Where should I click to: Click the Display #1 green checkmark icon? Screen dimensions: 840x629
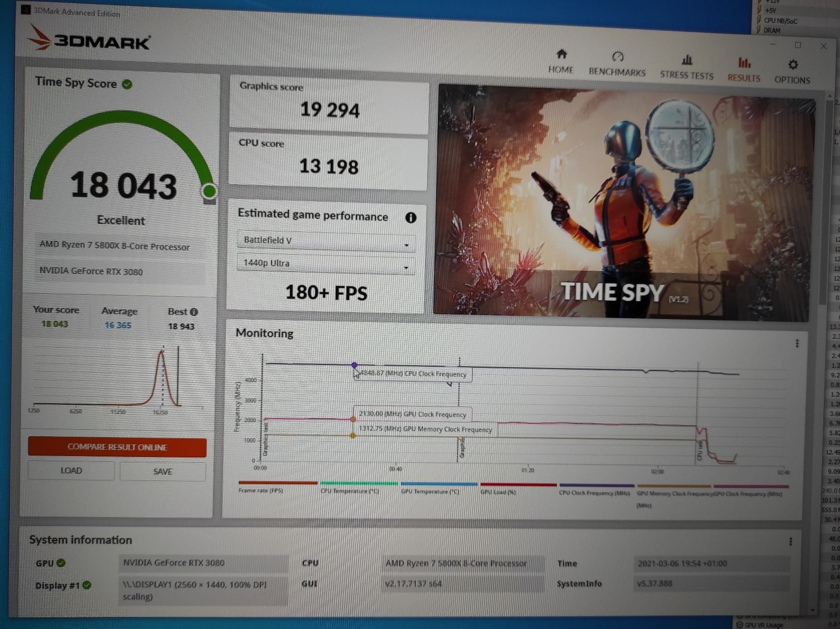click(x=87, y=585)
